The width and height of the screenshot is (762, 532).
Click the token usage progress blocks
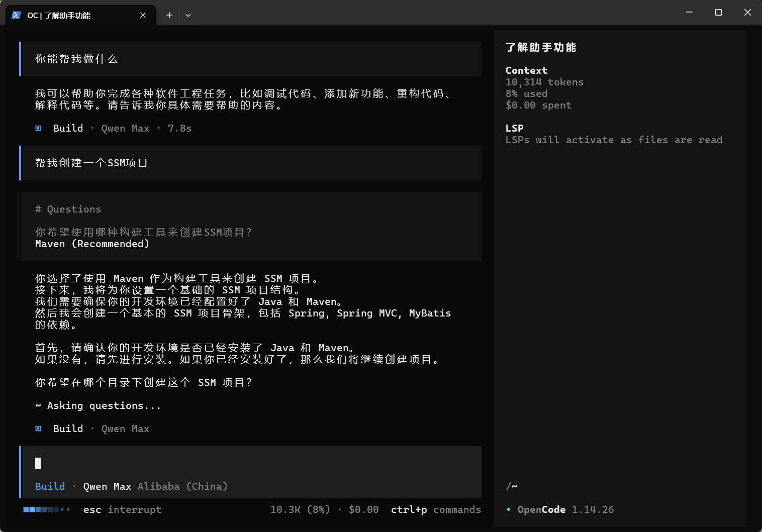[46, 509]
